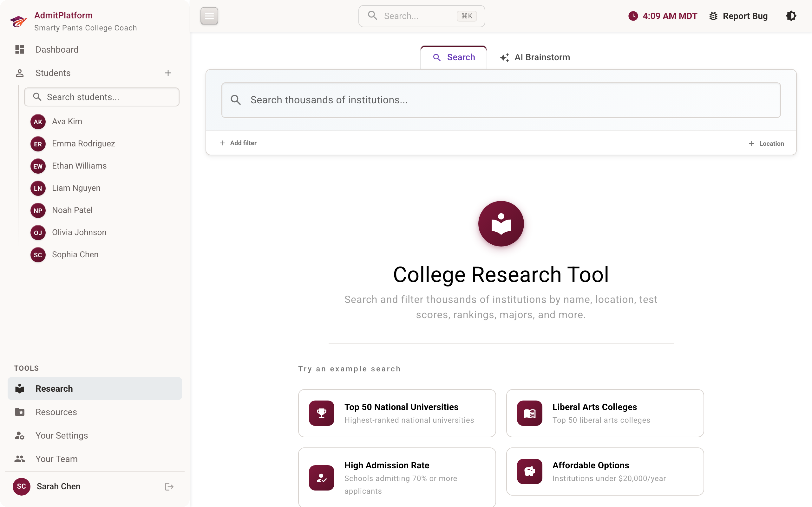Report a bug using the bug icon
Screen dimensions: 812x507
(713, 16)
